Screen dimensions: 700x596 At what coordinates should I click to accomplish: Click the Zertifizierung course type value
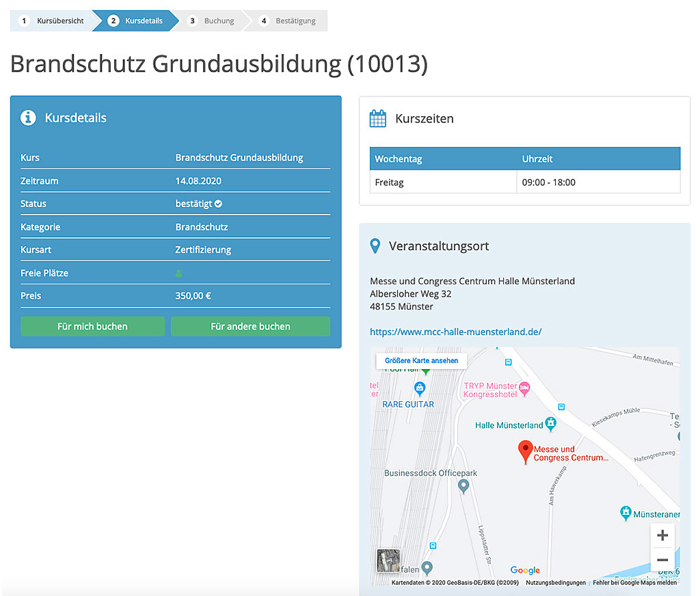pos(203,249)
